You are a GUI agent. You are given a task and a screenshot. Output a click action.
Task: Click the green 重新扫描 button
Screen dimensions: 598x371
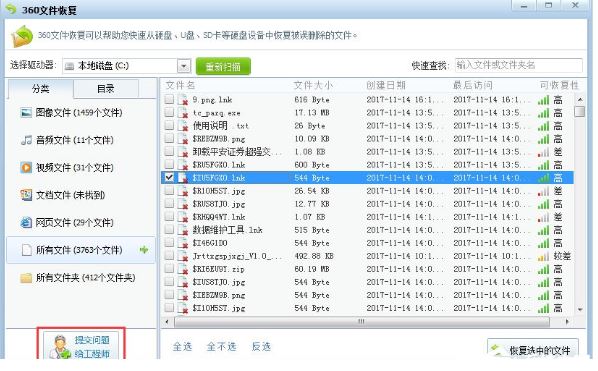[x=223, y=66]
